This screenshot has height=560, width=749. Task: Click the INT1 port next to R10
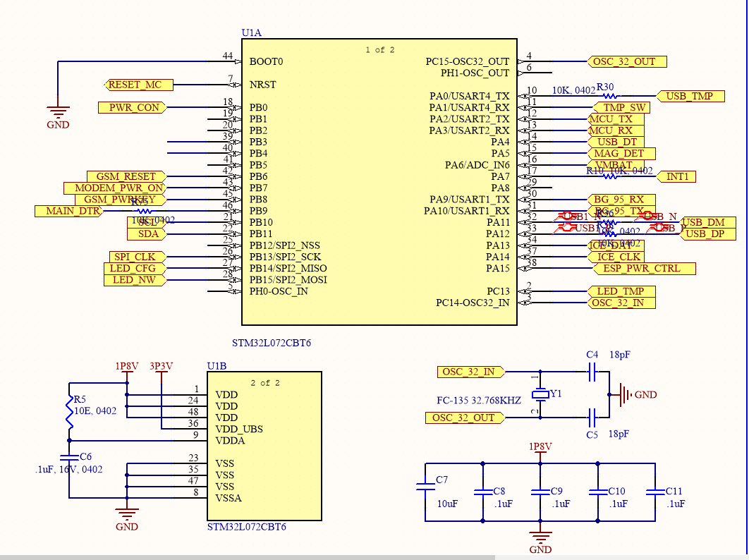click(x=676, y=176)
